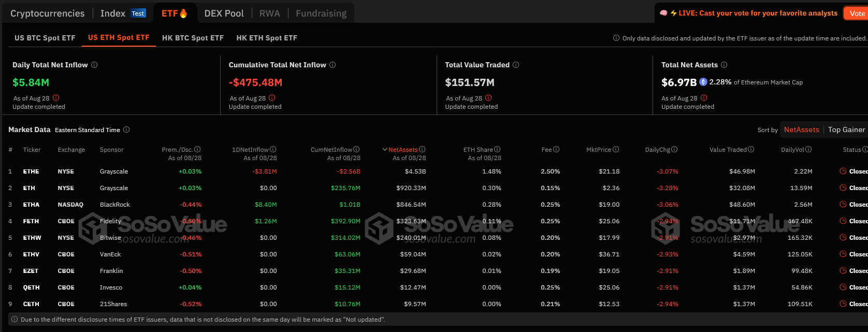Open the LIVE analyst vote banner

pyautogui.click(x=748, y=13)
